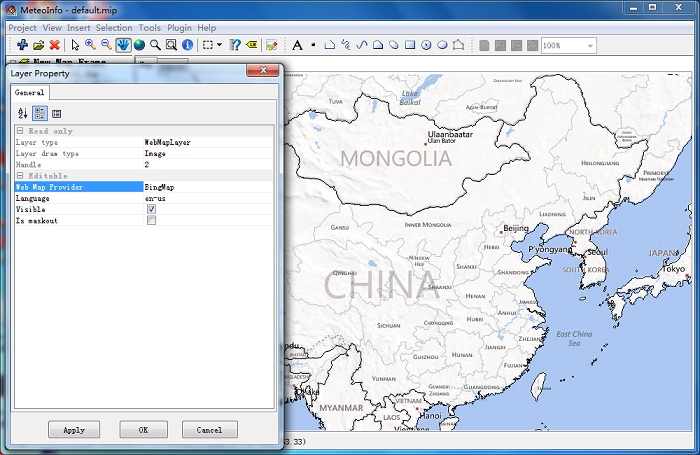This screenshot has width=700, height=455.
Task: Select the freehand drawing tool
Action: tap(346, 45)
